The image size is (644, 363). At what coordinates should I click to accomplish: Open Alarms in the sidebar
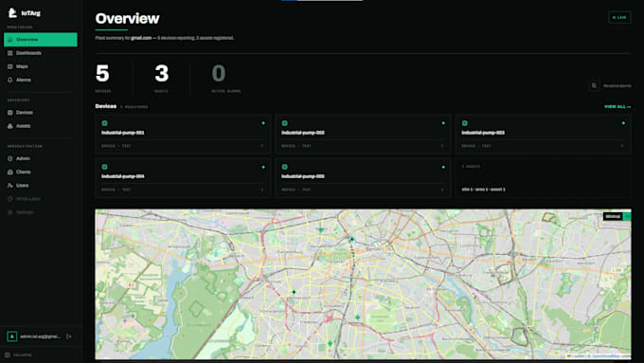coord(40,80)
